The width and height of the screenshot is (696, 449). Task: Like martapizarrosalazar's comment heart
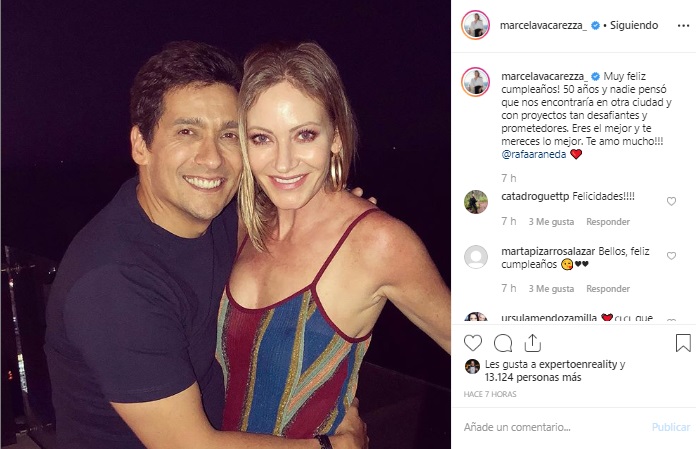pyautogui.click(x=671, y=255)
